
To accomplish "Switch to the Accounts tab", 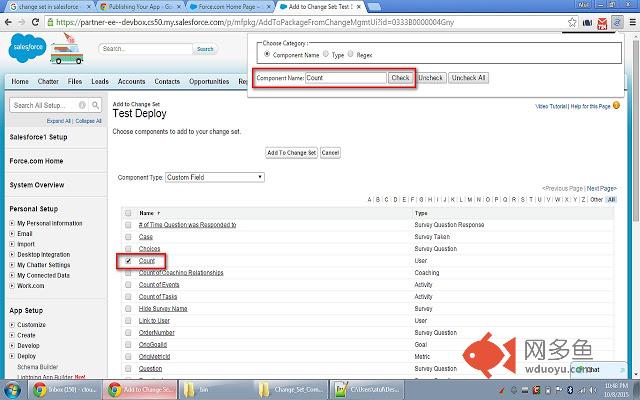I will pos(131,82).
